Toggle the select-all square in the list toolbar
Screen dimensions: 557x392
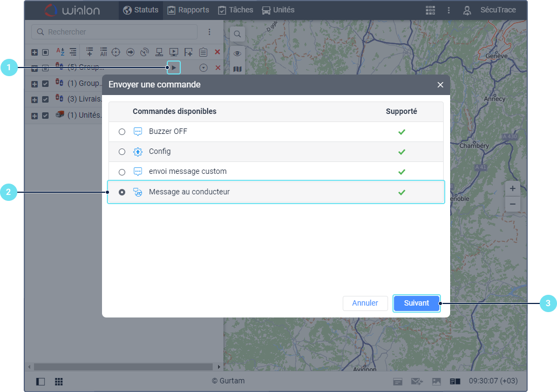[45, 52]
